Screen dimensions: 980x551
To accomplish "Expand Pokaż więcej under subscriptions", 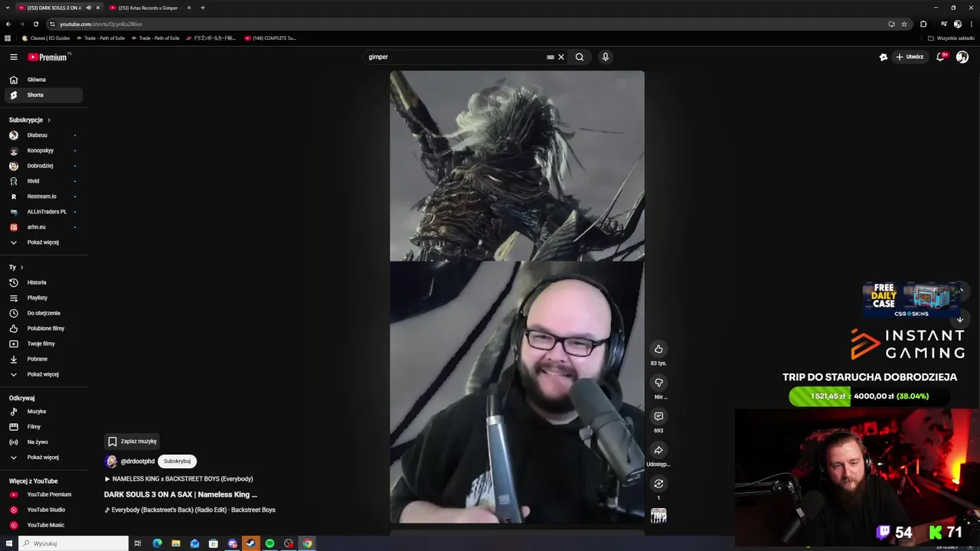I will (44, 243).
